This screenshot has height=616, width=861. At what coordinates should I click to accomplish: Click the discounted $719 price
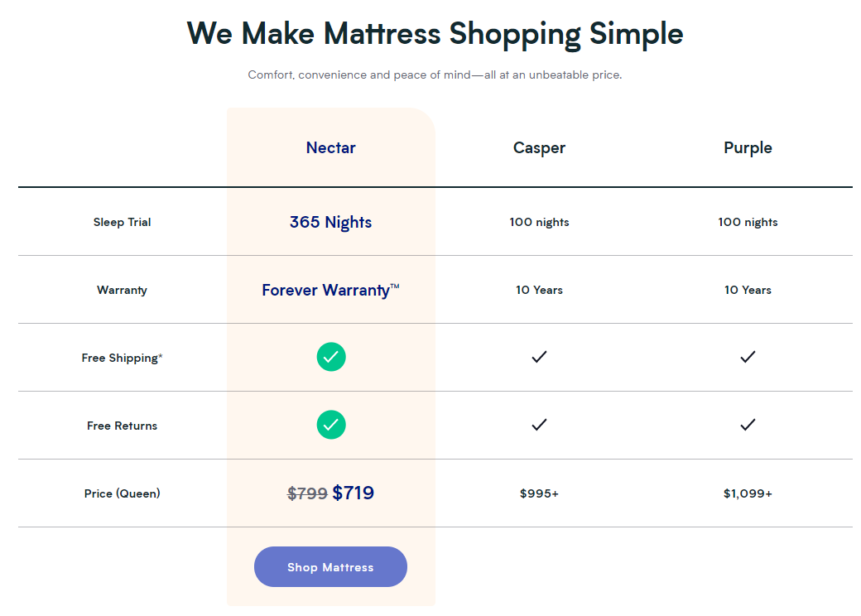353,493
